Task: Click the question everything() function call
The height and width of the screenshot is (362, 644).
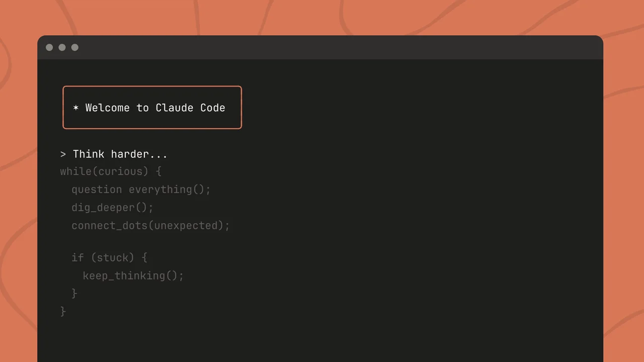Action: [x=141, y=190]
